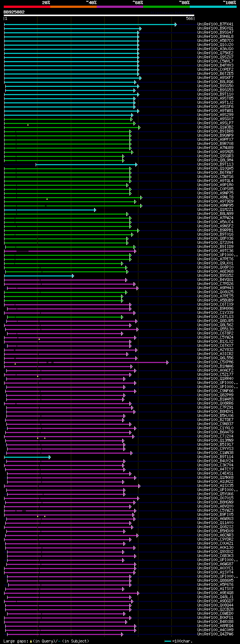Click the UniRef100_A9PH43 label
The width and height of the screenshot is (240, 644).
[215, 288]
